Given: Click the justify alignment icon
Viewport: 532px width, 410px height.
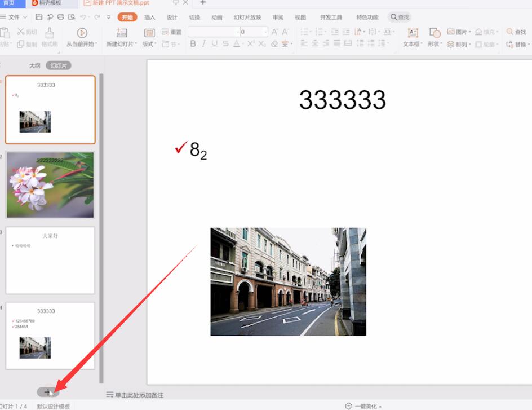Looking at the screenshot, I should click(x=336, y=43).
